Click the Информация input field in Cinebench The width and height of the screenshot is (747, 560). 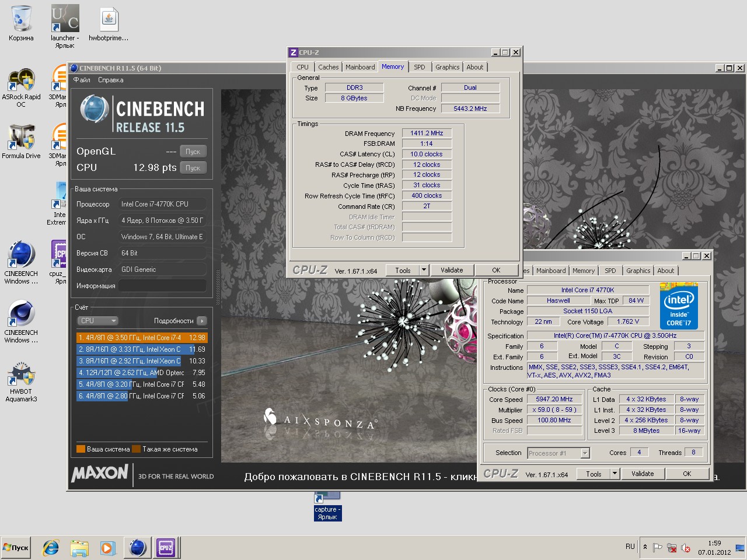click(x=163, y=286)
